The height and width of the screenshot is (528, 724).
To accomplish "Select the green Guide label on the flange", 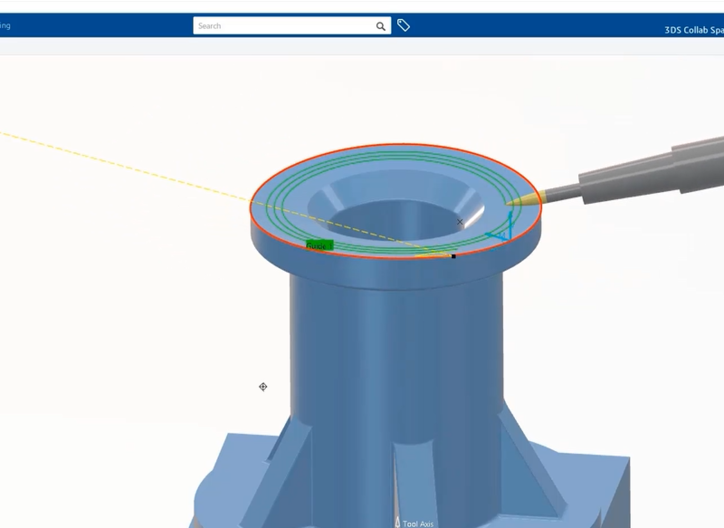I will pos(318,245).
